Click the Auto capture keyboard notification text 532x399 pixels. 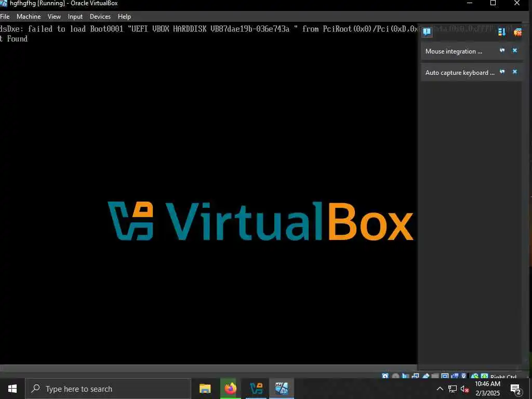[460, 73]
